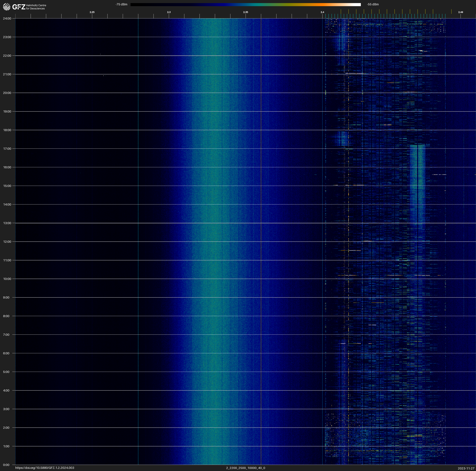Click the -55 dBm colorbar maximum label
The height and width of the screenshot is (471, 476).
click(373, 4)
